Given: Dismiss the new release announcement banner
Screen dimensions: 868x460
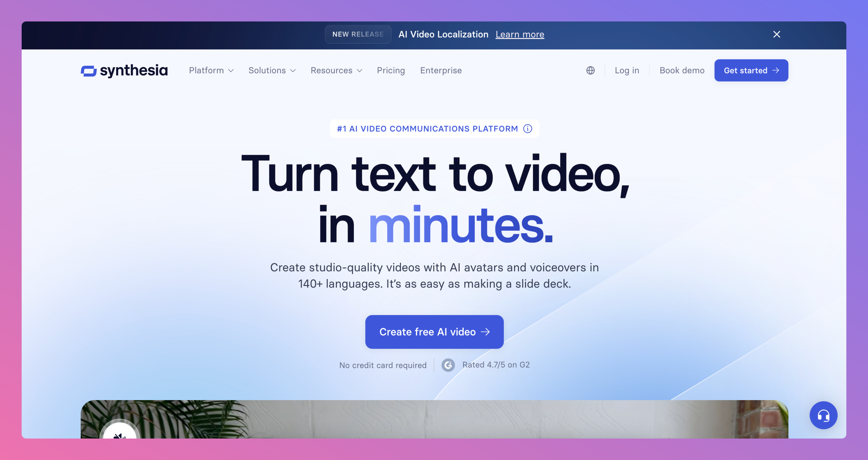Looking at the screenshot, I should pos(776,34).
